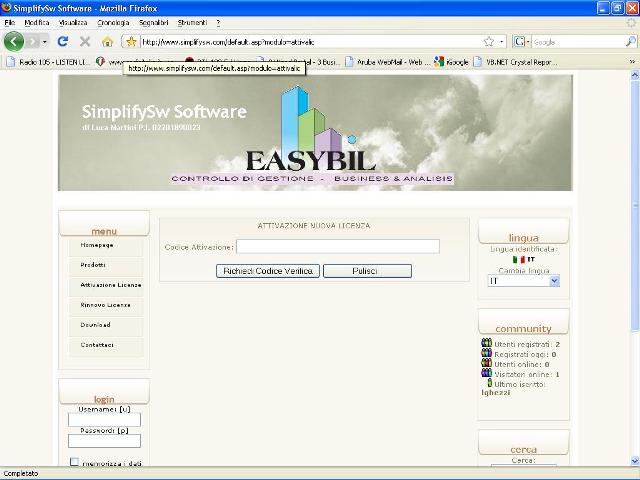Click the Pulisci button

click(367, 271)
